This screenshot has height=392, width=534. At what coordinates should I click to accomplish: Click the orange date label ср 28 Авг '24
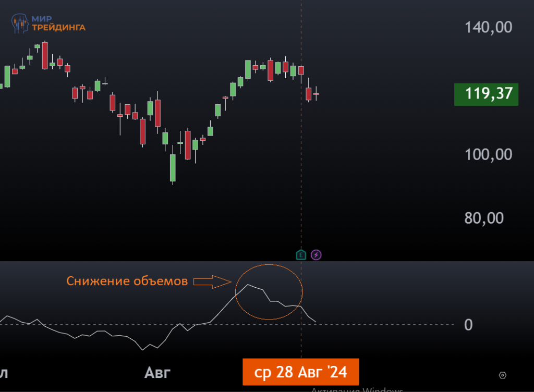(300, 372)
